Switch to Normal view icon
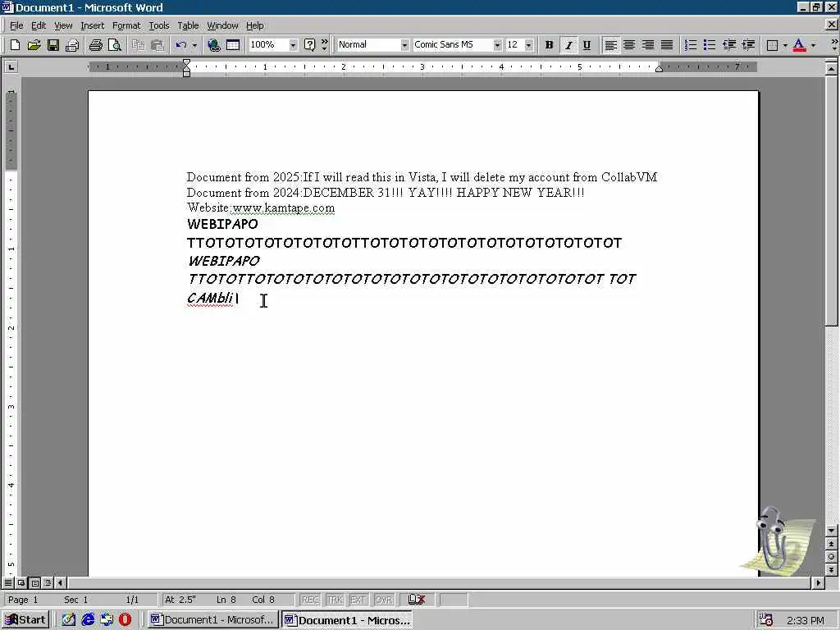This screenshot has width=840, height=630. (x=8, y=582)
